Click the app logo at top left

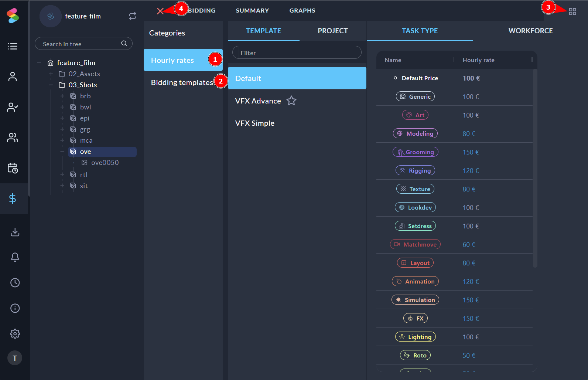click(13, 16)
